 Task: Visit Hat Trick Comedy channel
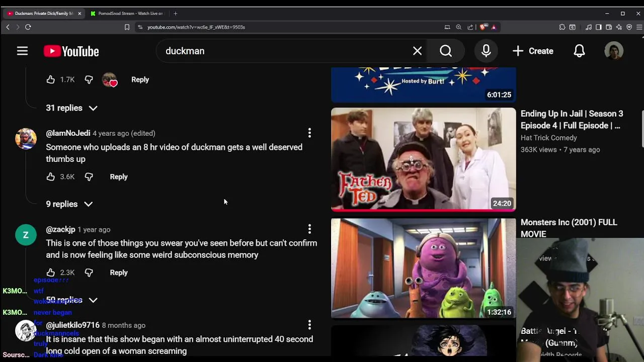pos(549,138)
